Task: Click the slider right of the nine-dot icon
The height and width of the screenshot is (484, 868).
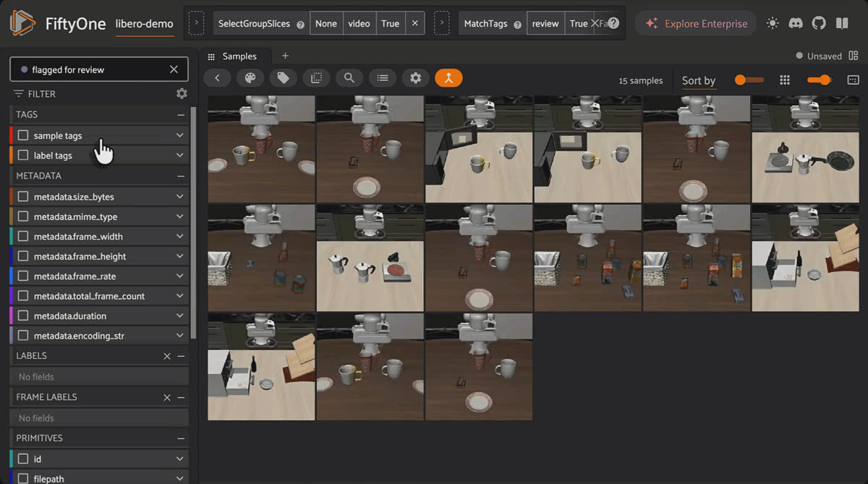Action: pos(820,80)
